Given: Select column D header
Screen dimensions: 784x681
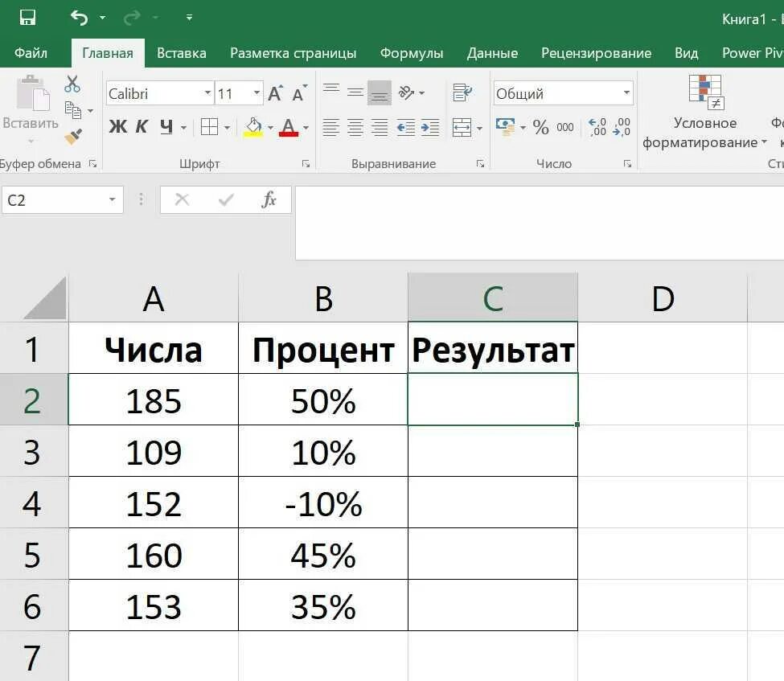Looking at the screenshot, I should (x=663, y=298).
